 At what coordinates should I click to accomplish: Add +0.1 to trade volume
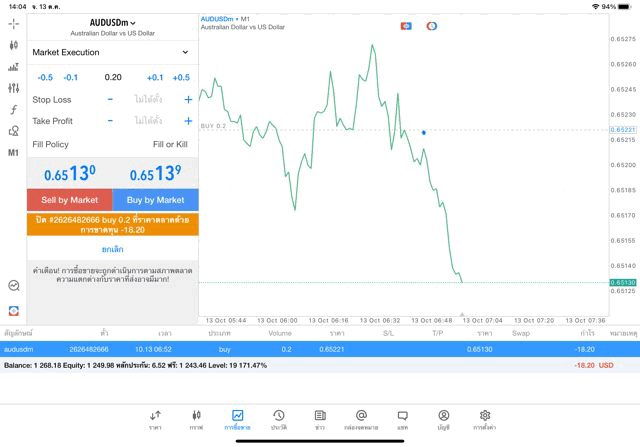(x=154, y=77)
